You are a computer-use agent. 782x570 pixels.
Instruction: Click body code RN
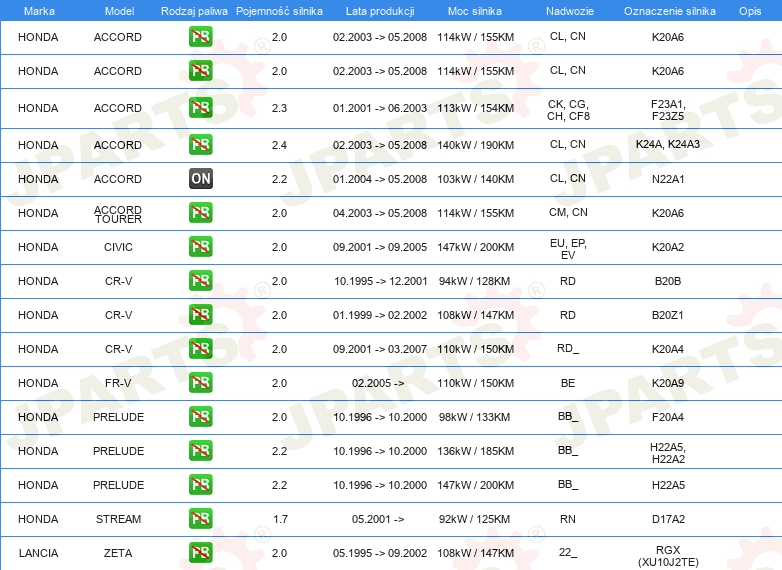click(568, 519)
